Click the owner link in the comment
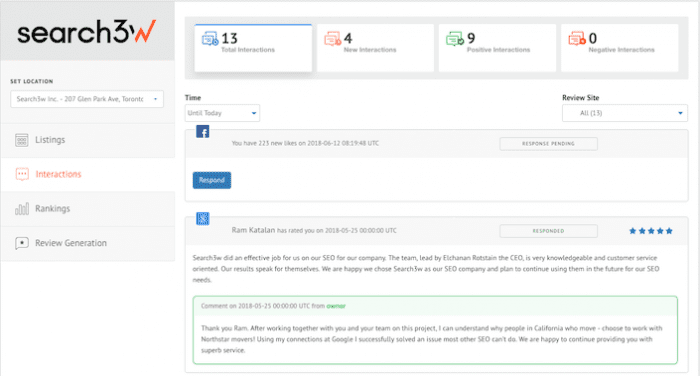The width and height of the screenshot is (700, 376). click(x=336, y=306)
